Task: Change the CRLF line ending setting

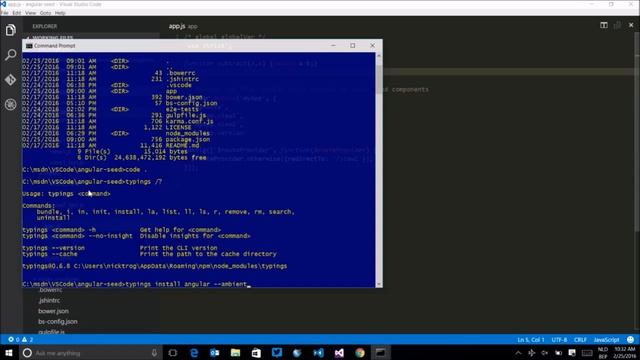Action: click(x=580, y=340)
